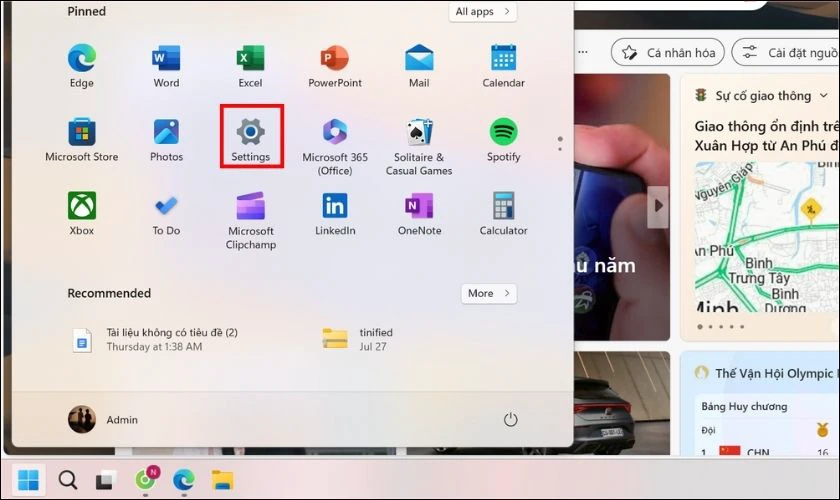Open Edge from pinned apps
This screenshot has height=500, width=840.
[x=81, y=65]
